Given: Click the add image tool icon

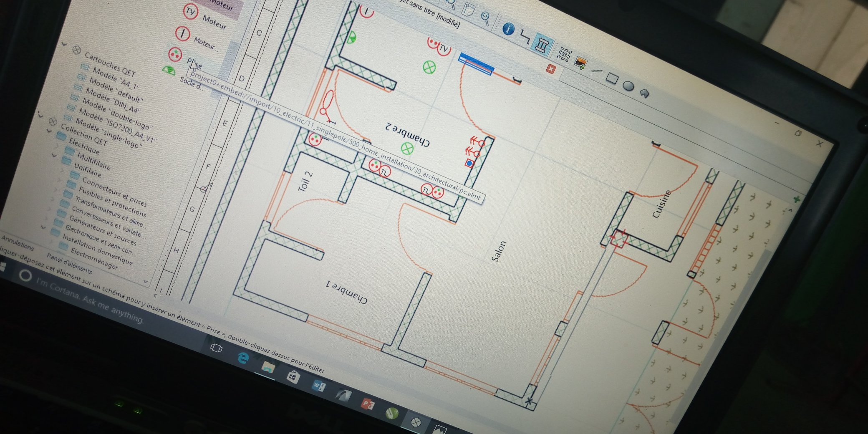Looking at the screenshot, I should [580, 63].
